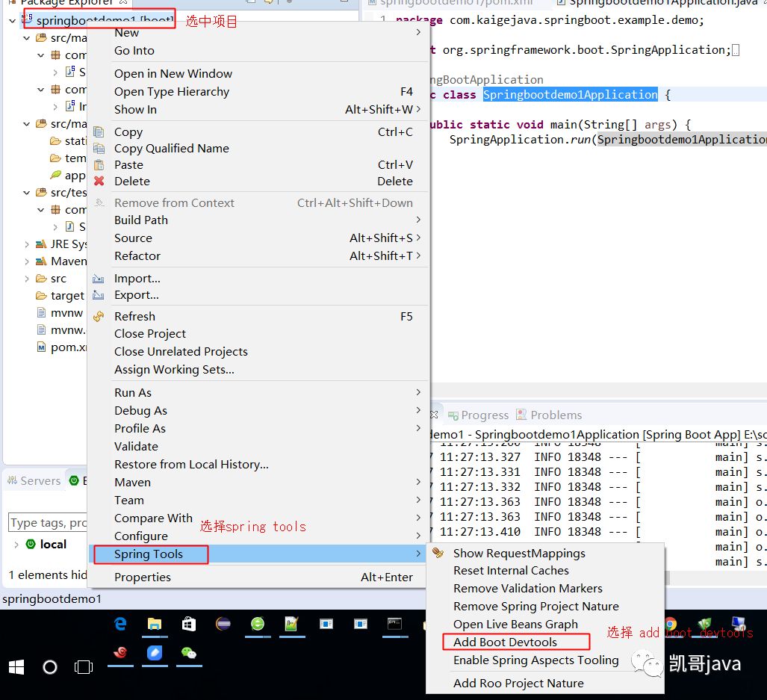767x700 pixels.
Task: Click the Cortana circle icon
Action: 50,666
